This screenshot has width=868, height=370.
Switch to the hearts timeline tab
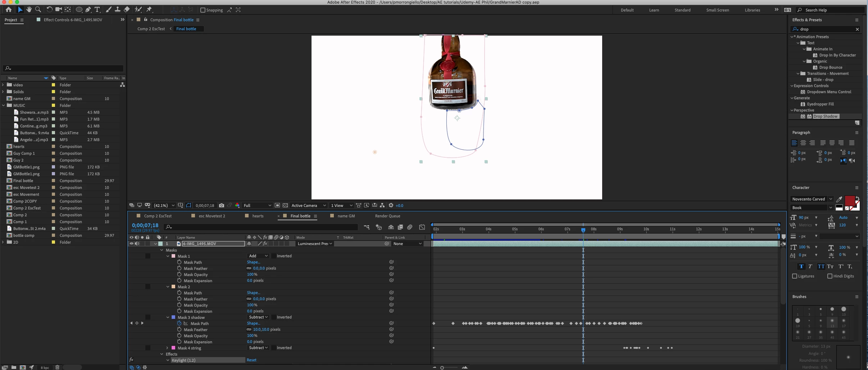coord(258,216)
